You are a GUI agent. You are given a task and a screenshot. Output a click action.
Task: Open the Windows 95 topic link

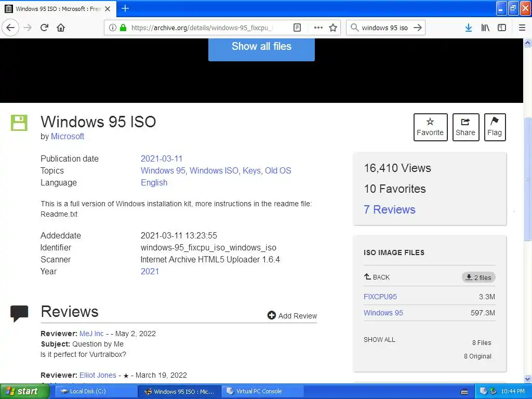click(x=163, y=170)
